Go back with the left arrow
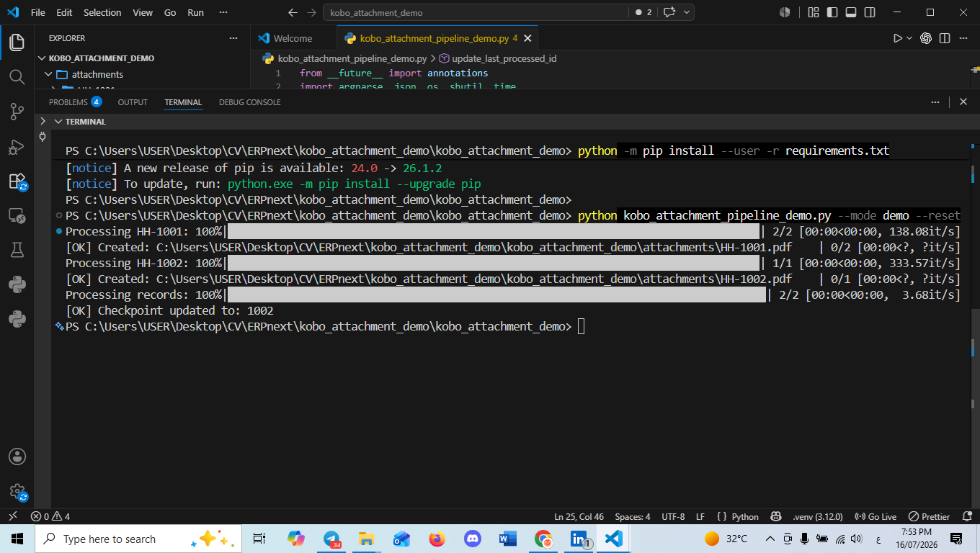Screen dimensions: 980x553 tap(293, 12)
